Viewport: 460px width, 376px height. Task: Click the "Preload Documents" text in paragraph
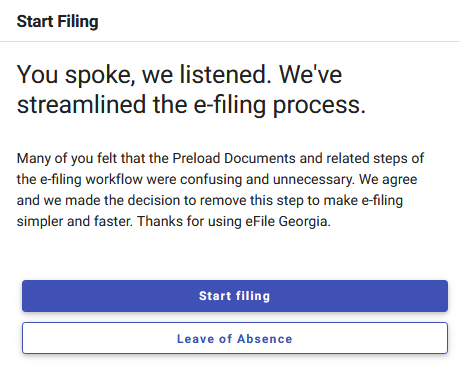[234, 158]
